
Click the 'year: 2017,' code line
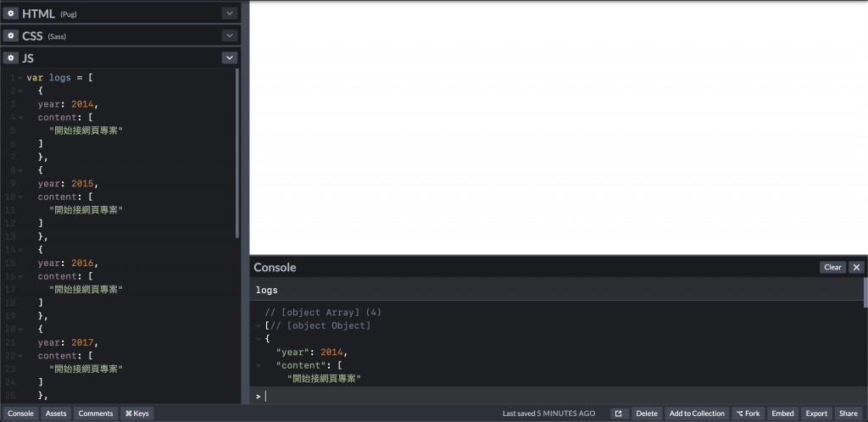pyautogui.click(x=68, y=343)
